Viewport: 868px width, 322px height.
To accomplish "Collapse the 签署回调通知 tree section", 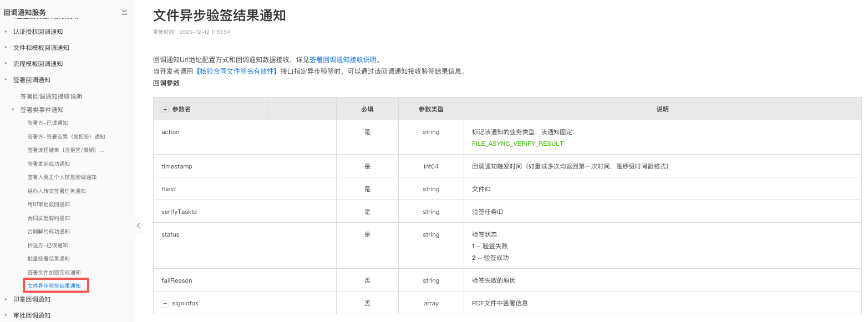I will [x=6, y=80].
